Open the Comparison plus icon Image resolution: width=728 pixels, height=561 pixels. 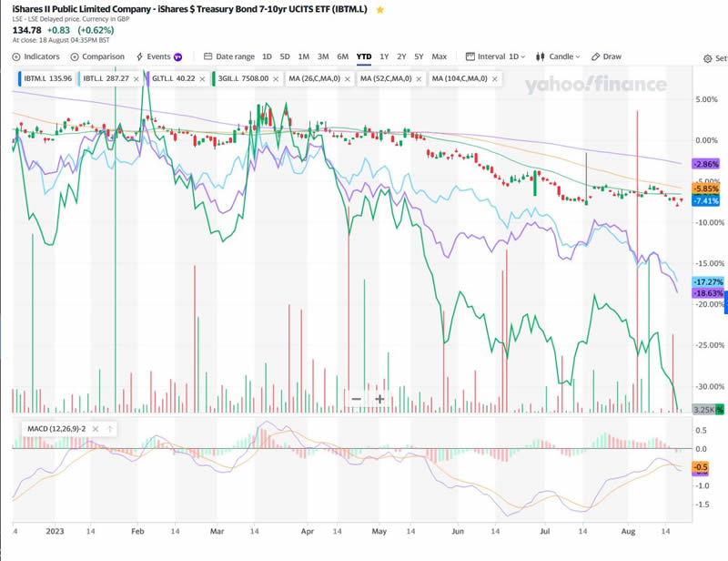click(x=75, y=56)
